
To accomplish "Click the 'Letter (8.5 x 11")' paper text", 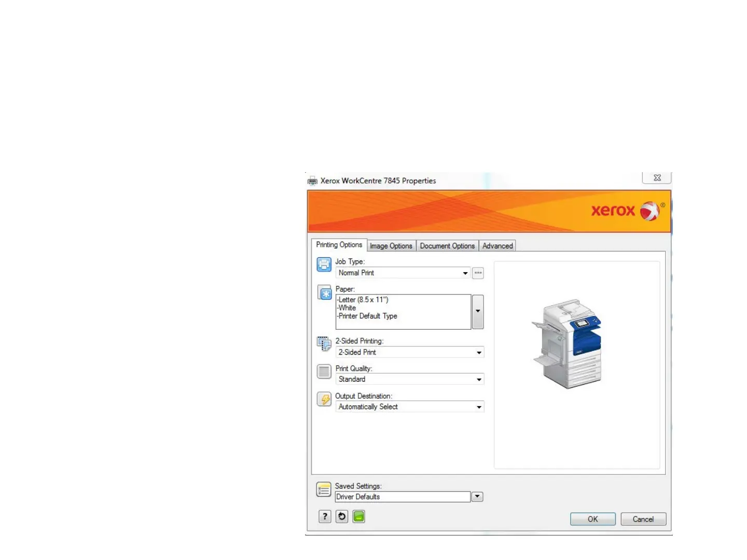I will [363, 300].
